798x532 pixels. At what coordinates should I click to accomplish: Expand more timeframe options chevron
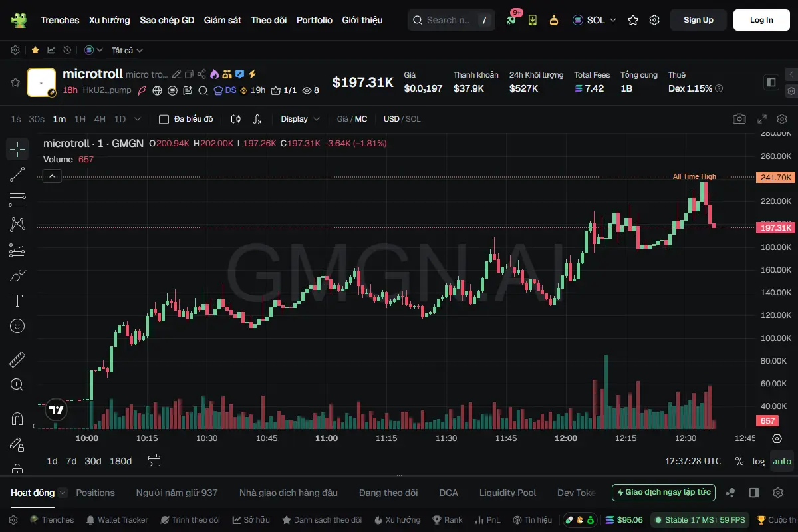click(138, 119)
